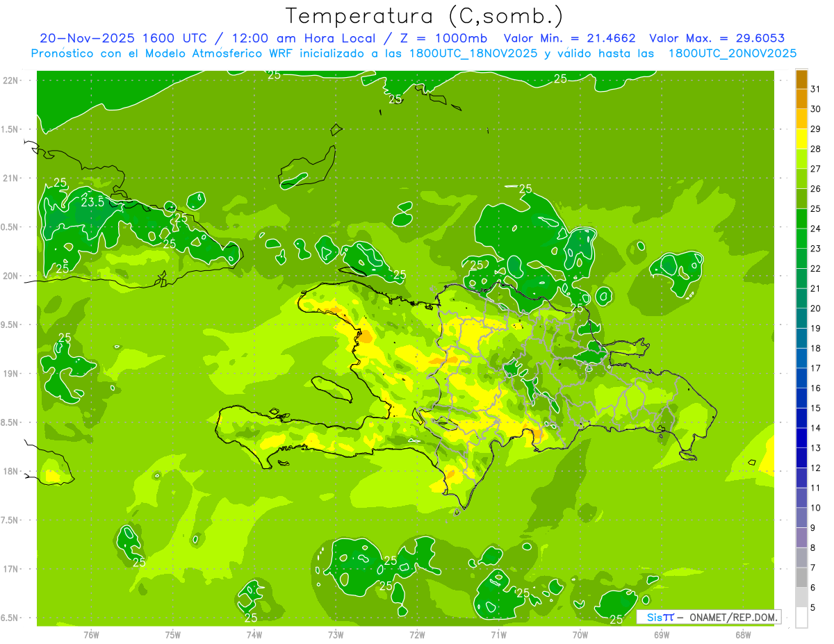Click the date "20-Nov-2025 1600 UTC"
Viewport: 834px width, 644px height.
(x=123, y=38)
